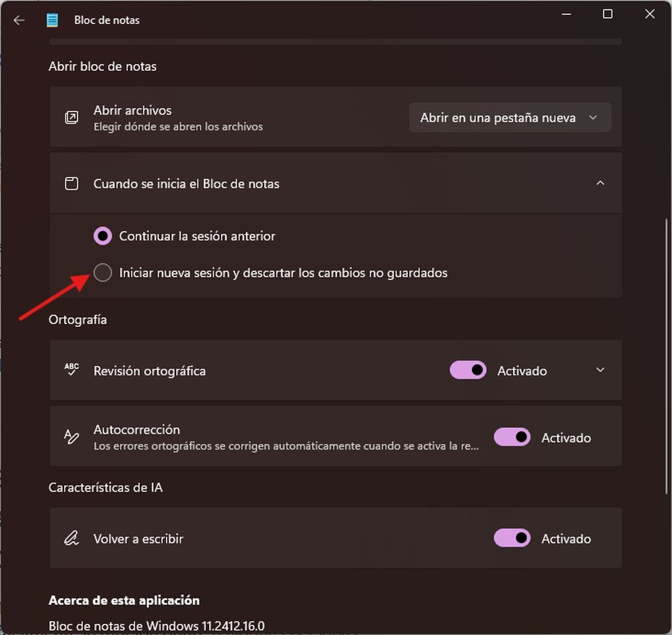Collapse Cuando se inicia el Bloc de notas
This screenshot has height=635, width=672.
600,183
